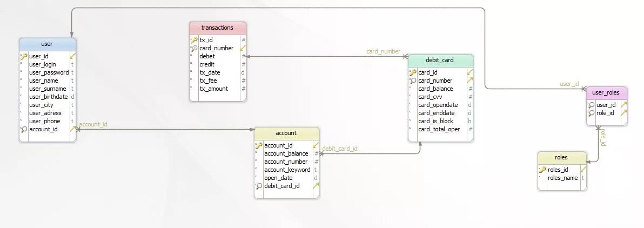This screenshot has height=228, width=644.
Task: Click primary key icon beside user_id in user table
Action: (x=24, y=56)
